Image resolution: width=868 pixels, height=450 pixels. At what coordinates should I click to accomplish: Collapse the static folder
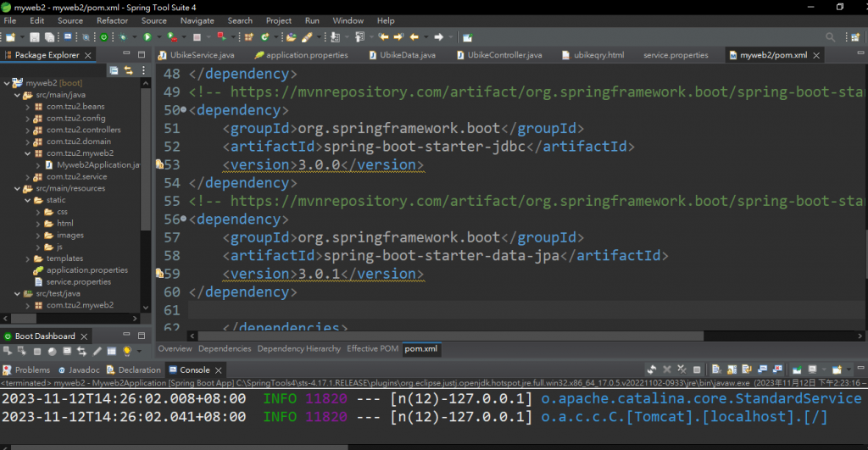[x=28, y=200]
